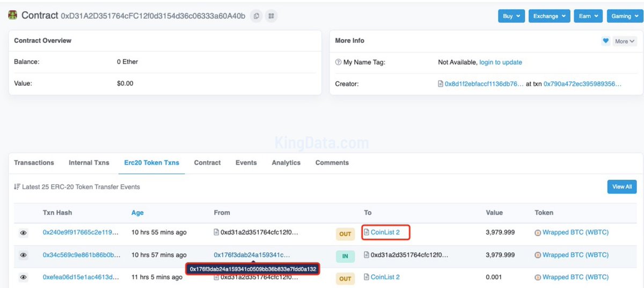The image size is (644, 288).
Task: Click the My Name Tag help icon
Action: pos(338,62)
